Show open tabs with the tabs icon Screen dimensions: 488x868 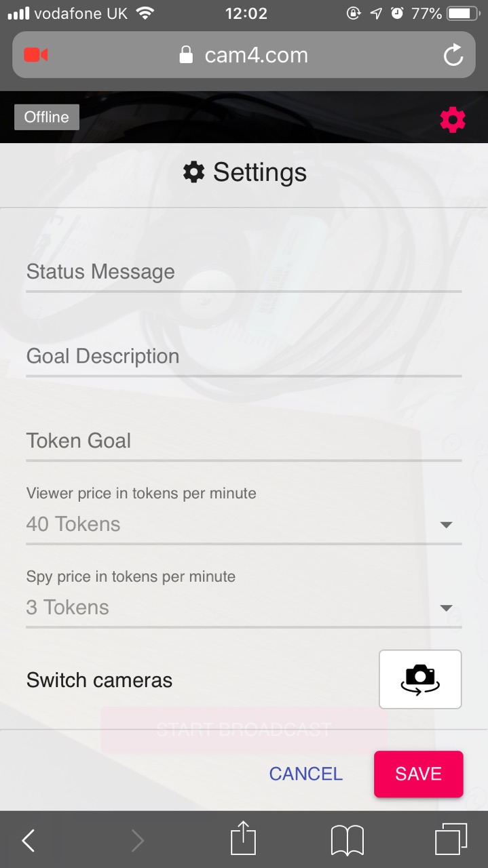click(451, 840)
